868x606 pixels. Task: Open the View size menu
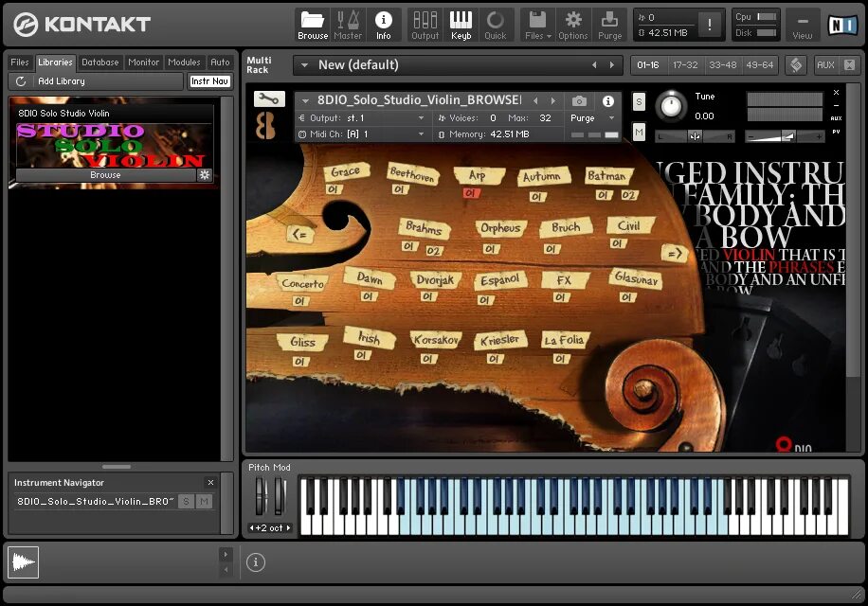[802, 26]
